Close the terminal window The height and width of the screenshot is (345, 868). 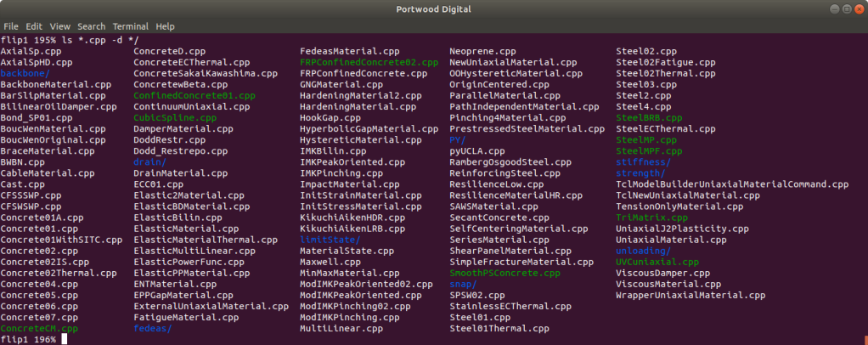[859, 8]
